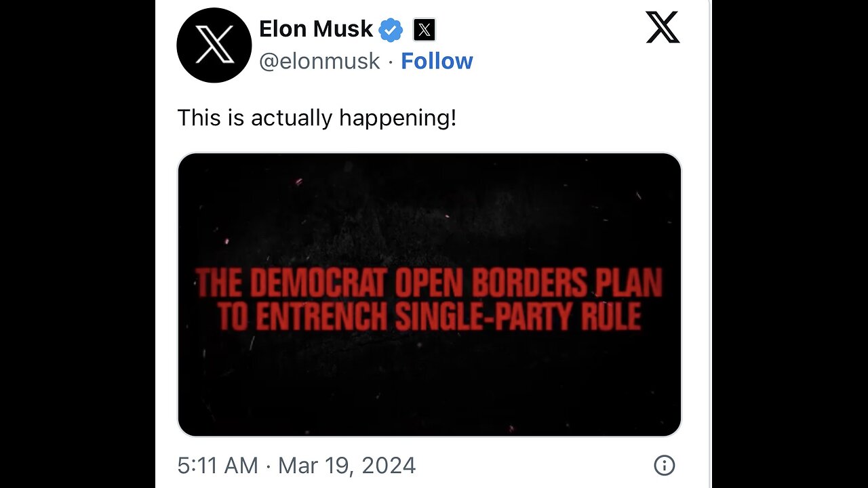Click the black bar right of the tweet

click(x=789, y=244)
